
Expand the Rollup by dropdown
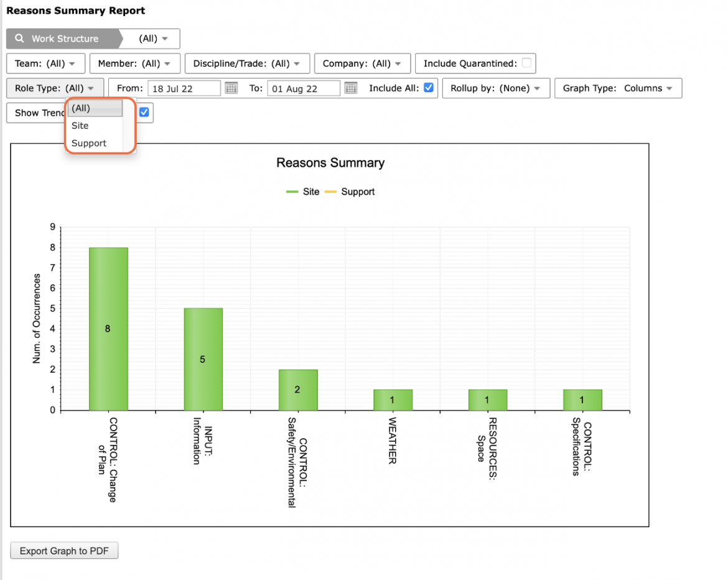496,88
